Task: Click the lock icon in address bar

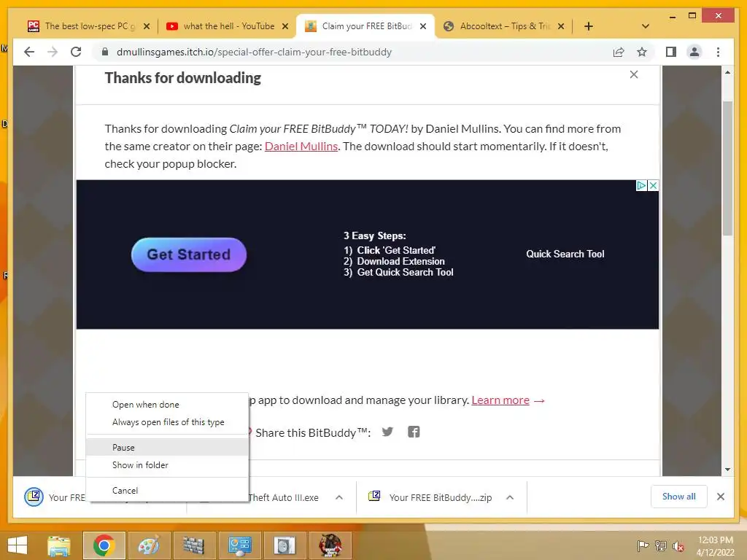Action: click(x=105, y=52)
